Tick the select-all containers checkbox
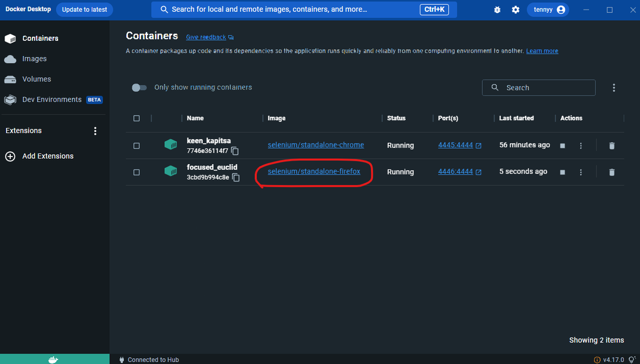 [137, 118]
